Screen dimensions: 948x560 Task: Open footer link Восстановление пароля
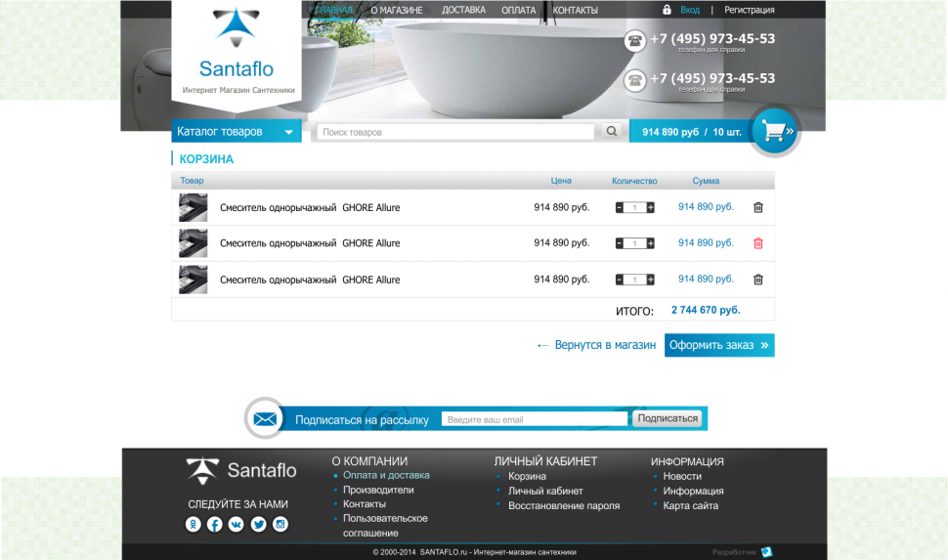pyautogui.click(x=564, y=505)
